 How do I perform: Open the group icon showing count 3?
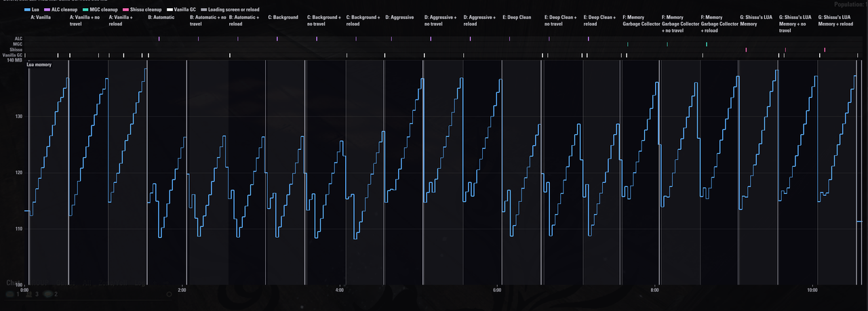pyautogui.click(x=29, y=294)
